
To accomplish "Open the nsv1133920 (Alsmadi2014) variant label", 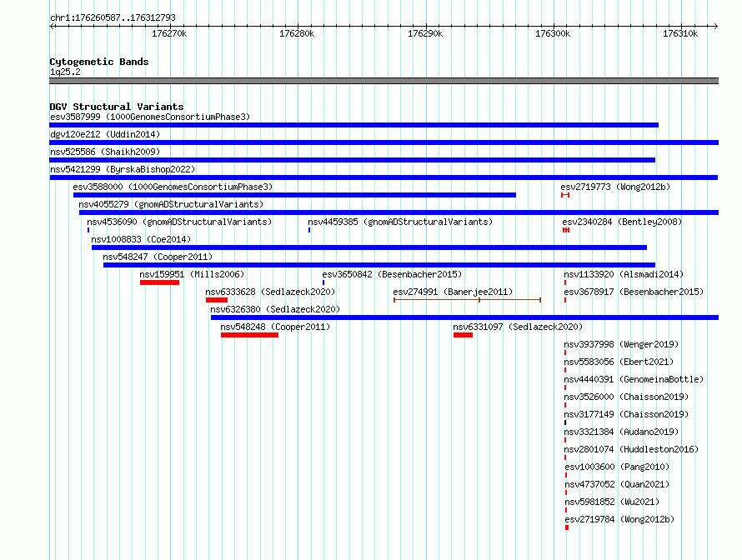I will click(x=624, y=274).
